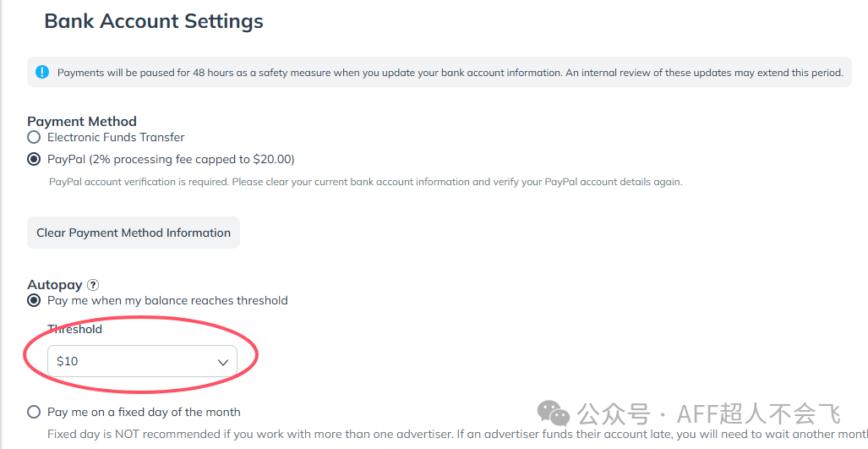Click the WeChat logo in the watermark
868x449 pixels.
(x=554, y=413)
